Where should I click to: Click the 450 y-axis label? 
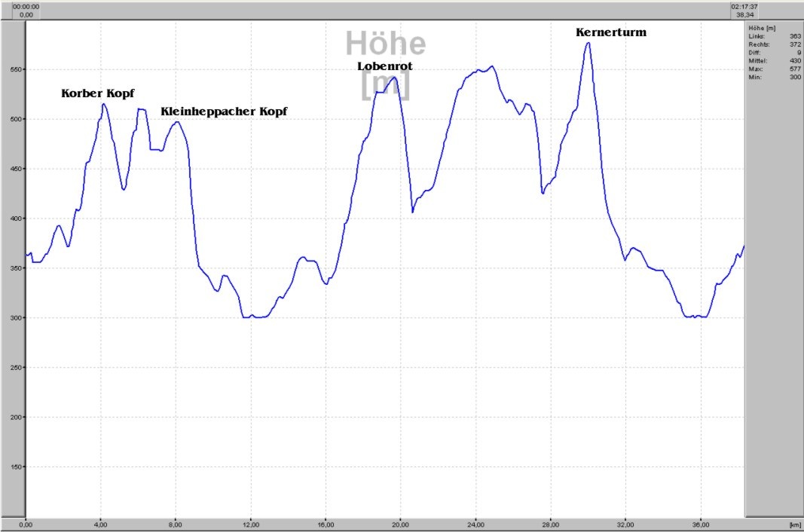[15, 169]
